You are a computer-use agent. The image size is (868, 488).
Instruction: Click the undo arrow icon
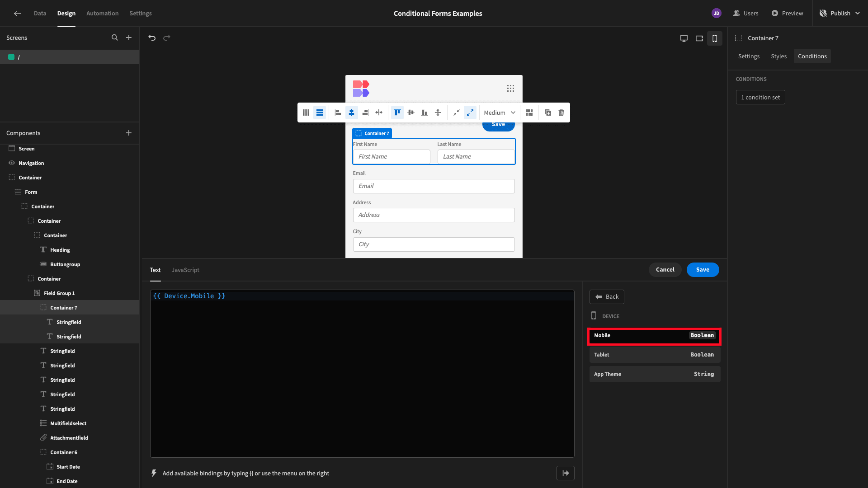(x=152, y=38)
